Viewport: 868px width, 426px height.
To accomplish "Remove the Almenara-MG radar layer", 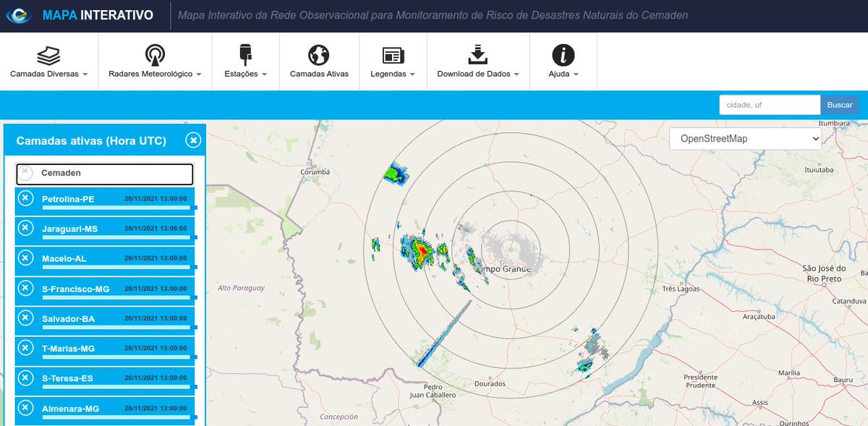I will point(25,408).
